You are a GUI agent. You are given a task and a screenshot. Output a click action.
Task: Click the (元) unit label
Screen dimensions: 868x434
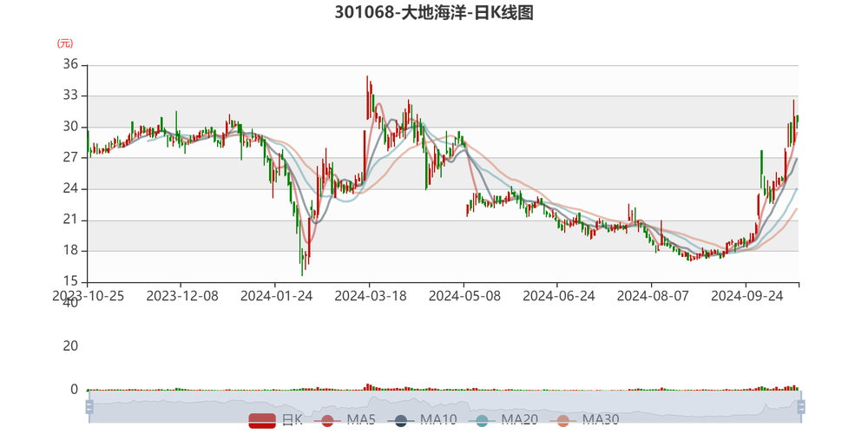pos(65,43)
